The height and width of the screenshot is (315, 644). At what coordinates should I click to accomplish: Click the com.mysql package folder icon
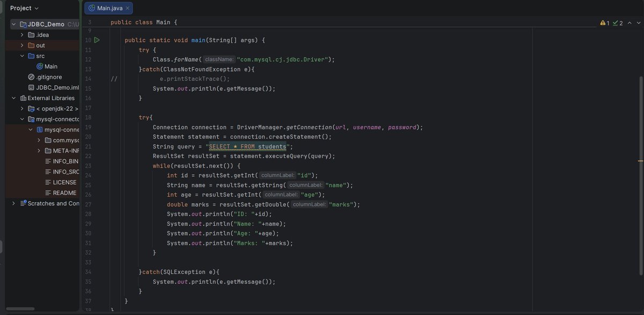48,140
